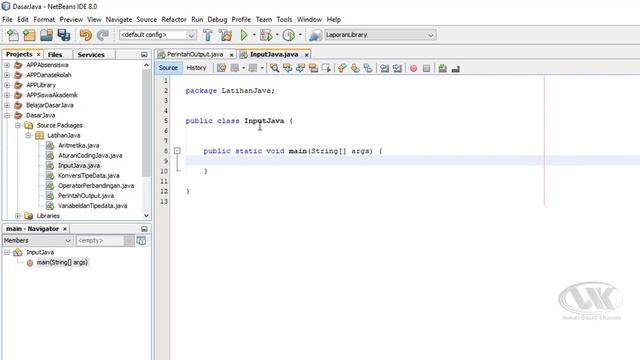Select main(String[] args) in Navigator

62,262
